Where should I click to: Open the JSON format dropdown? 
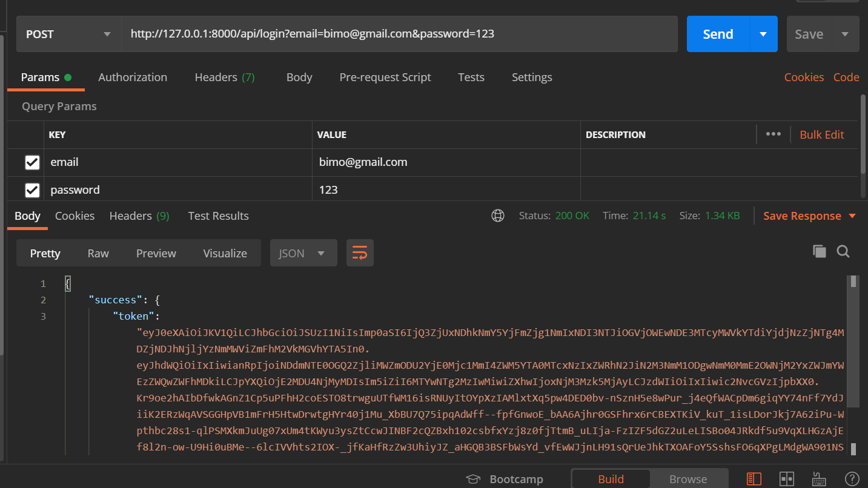click(303, 253)
